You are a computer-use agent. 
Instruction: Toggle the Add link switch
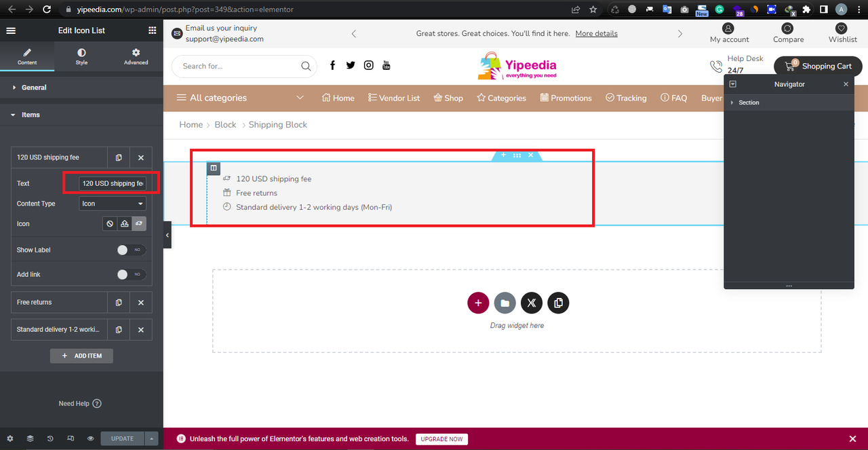131,274
